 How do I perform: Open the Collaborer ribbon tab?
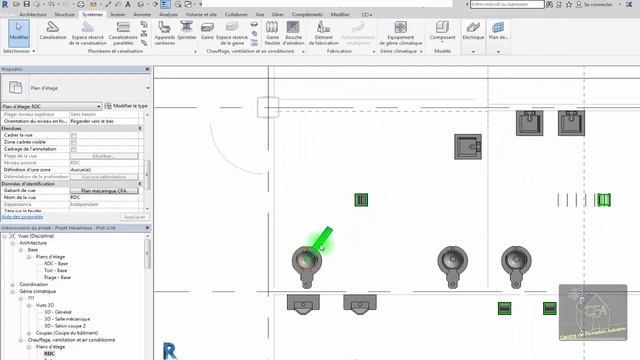236,14
